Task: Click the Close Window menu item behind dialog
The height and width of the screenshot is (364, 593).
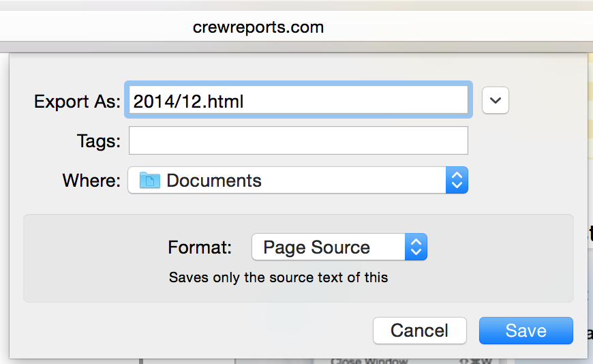Action: pos(369,361)
